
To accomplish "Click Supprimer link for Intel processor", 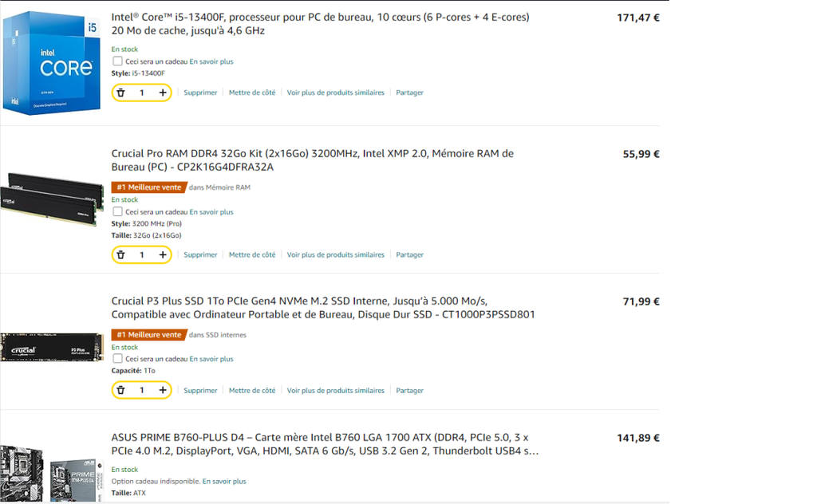I will click(200, 93).
